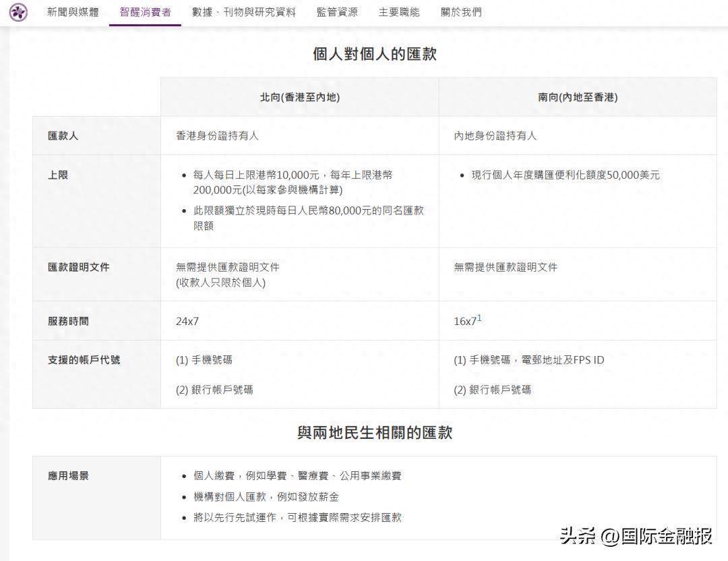This screenshot has width=728, height=561.
Task: Open the 監管資源 section
Action: tap(336, 11)
